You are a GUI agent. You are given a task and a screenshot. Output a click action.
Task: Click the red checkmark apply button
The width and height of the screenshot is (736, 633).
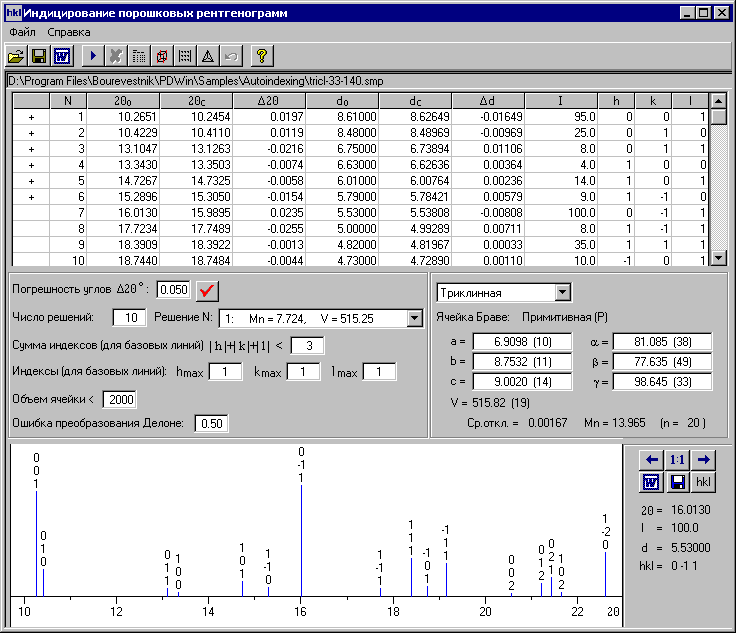207,291
